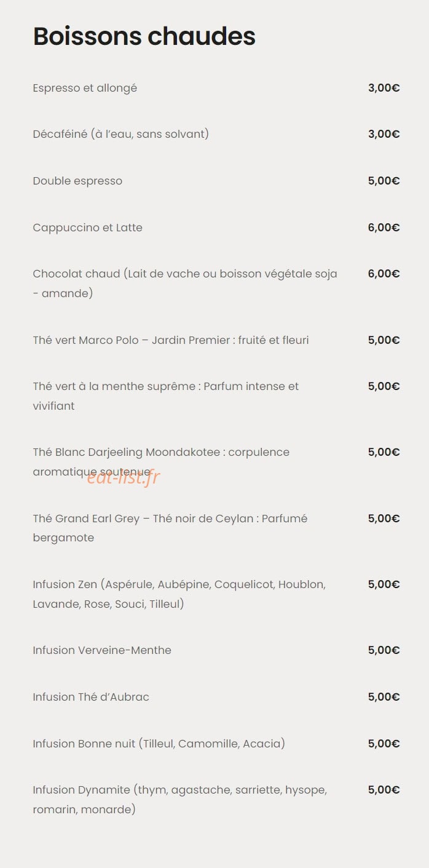This screenshot has height=868, width=429.
Task: Click the 5,00€ price beside Double espresso
Action: click(x=384, y=181)
